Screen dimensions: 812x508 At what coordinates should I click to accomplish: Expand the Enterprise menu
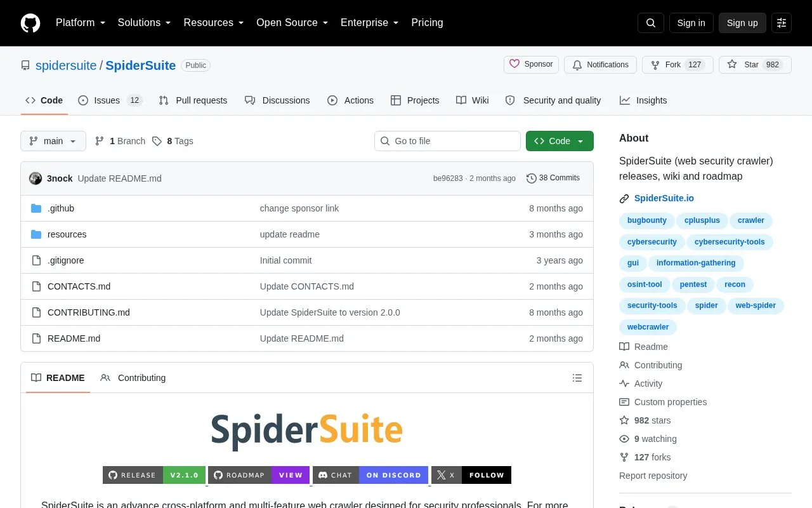coord(370,23)
